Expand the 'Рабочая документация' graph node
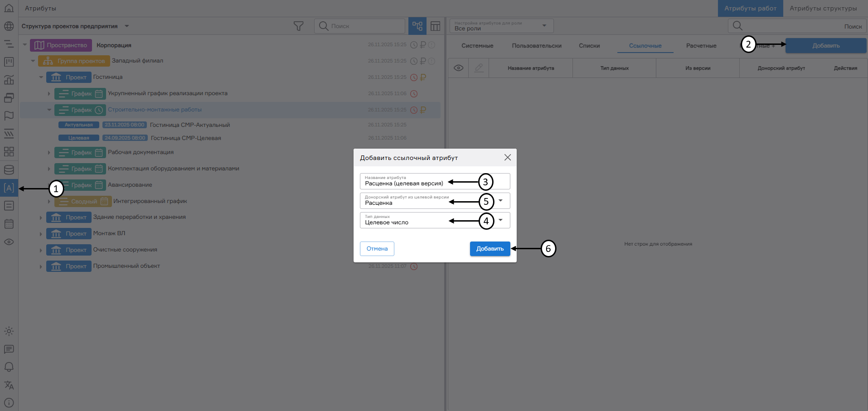The width and height of the screenshot is (868, 411). coord(49,153)
